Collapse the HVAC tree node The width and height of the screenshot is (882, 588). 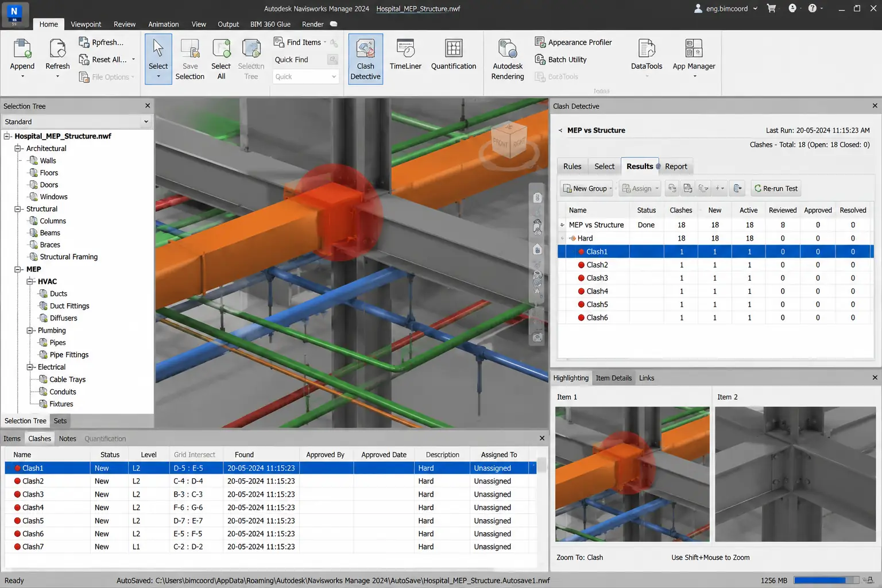(x=30, y=281)
